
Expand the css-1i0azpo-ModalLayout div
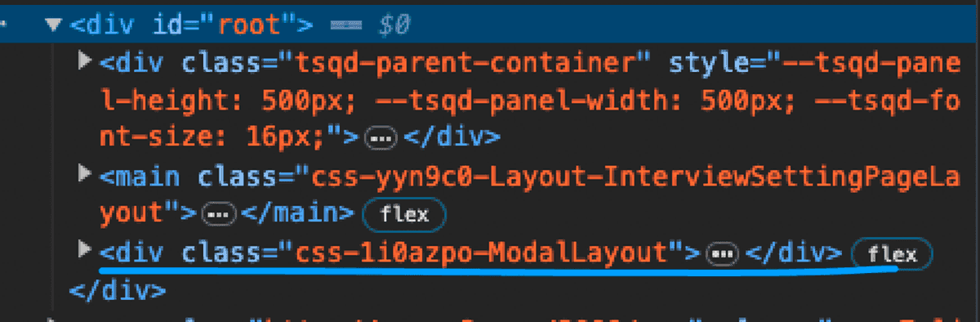click(x=84, y=249)
